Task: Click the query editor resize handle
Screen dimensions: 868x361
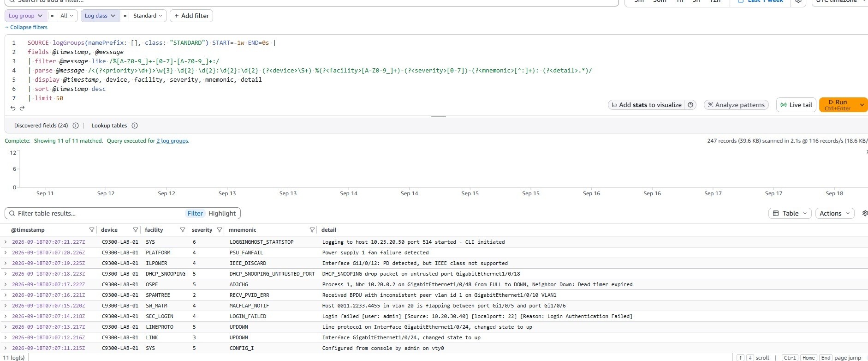Action: coord(438,116)
